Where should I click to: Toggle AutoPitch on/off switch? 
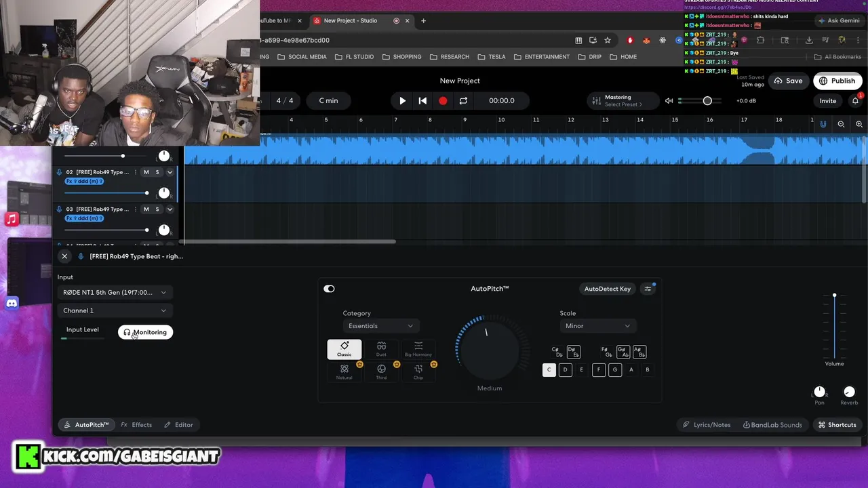pos(329,289)
